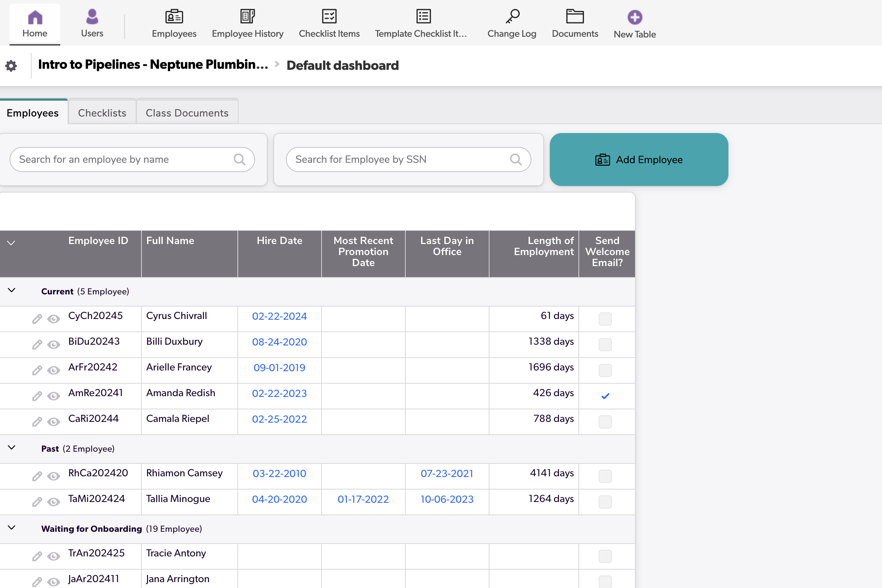
Task: Collapse the Current employees group
Action: [11, 290]
